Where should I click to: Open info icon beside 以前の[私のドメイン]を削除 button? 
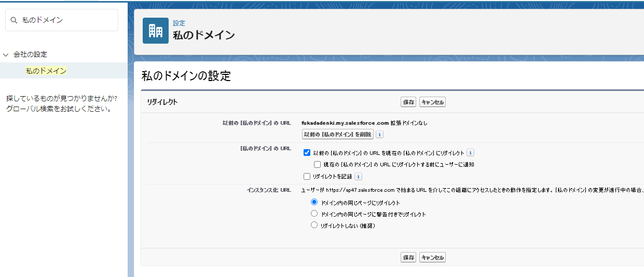[x=379, y=134]
